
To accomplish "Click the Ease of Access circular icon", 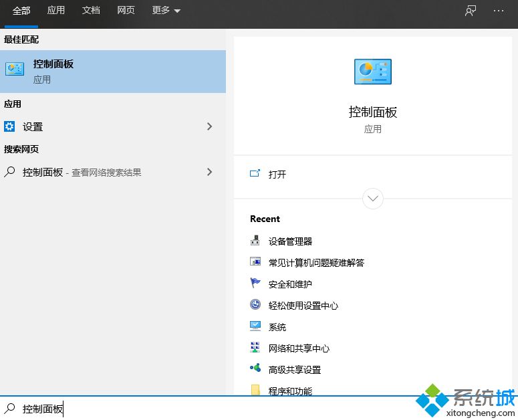I will tap(255, 304).
